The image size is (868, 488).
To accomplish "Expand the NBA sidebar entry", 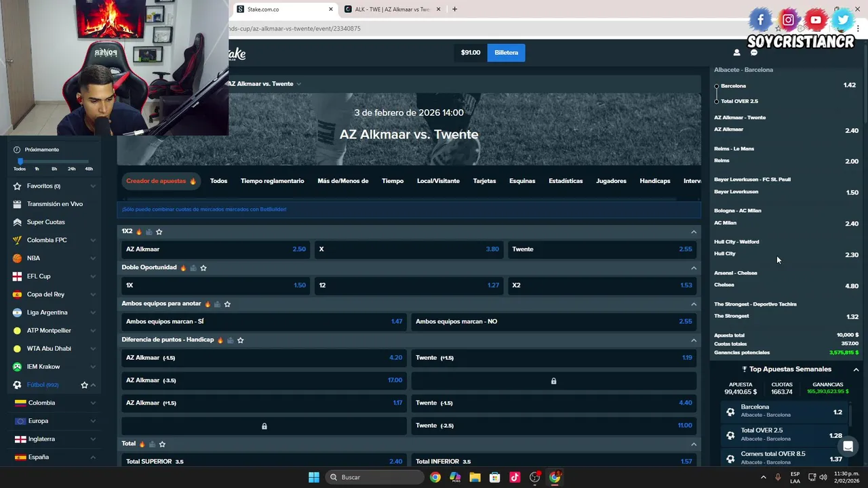I will (93, 258).
